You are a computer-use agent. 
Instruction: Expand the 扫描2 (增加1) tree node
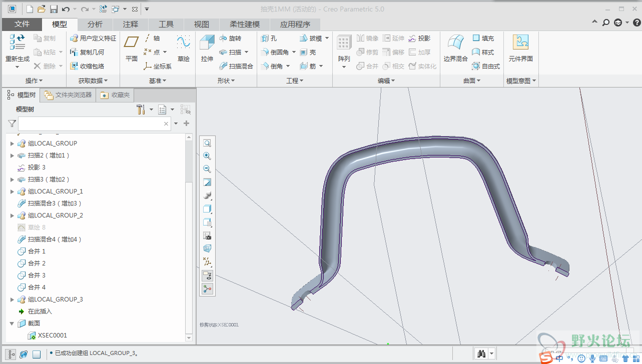(12, 155)
